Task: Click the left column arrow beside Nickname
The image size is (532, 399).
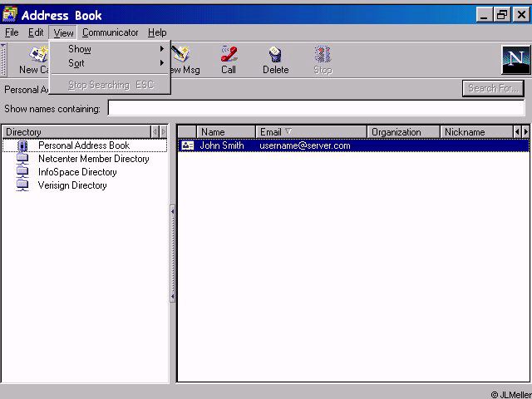Action: pyautogui.click(x=517, y=131)
